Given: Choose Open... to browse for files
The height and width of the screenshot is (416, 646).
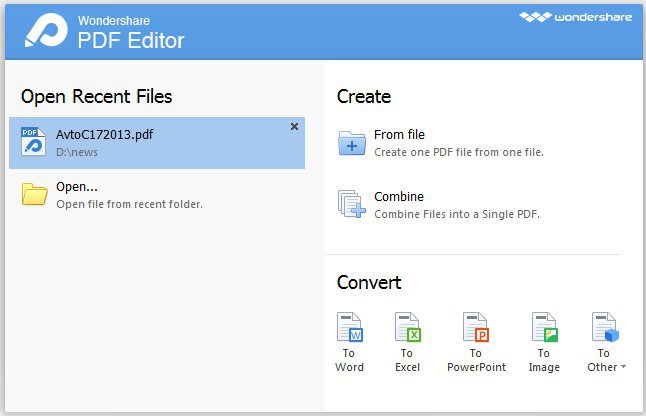Looking at the screenshot, I should [x=77, y=187].
